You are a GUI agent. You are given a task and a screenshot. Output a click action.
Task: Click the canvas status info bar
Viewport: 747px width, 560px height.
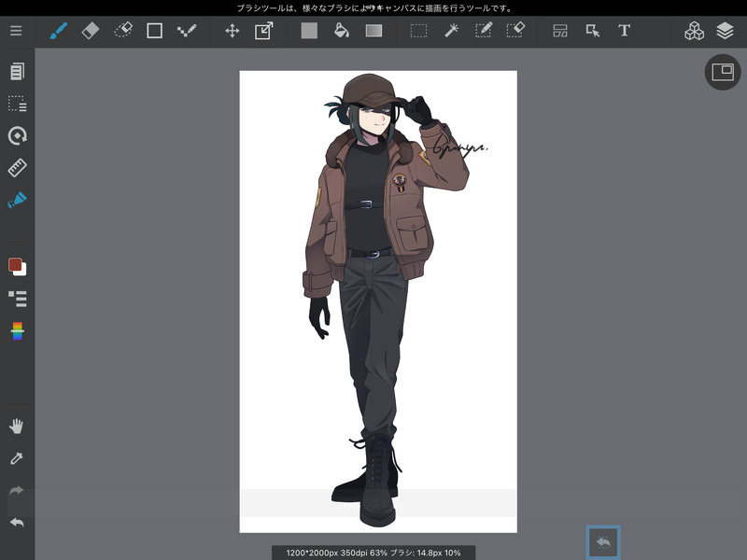coord(373,553)
